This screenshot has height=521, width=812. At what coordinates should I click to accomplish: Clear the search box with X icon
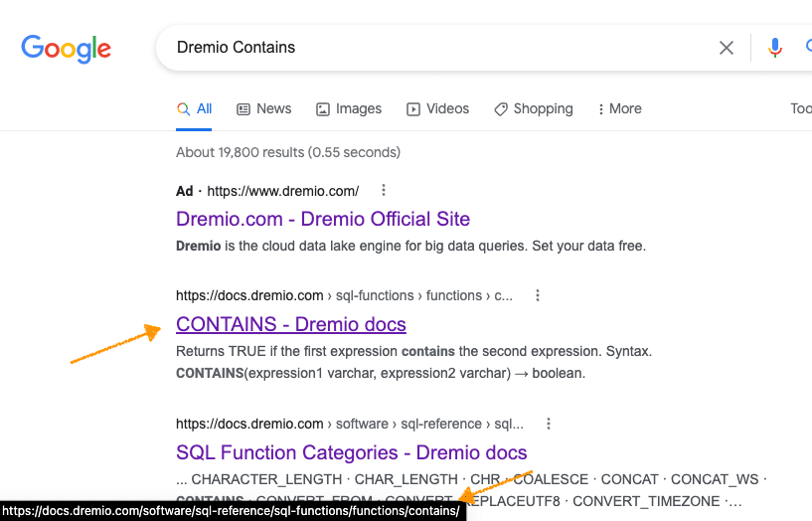727,48
